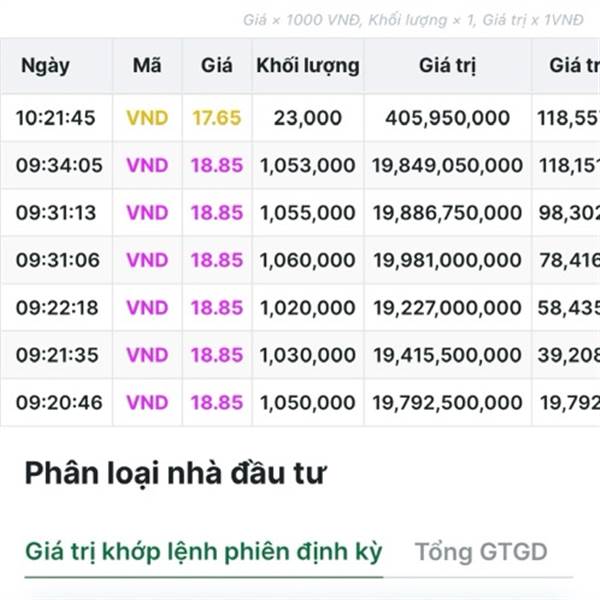Click the Giá trị column header

pos(448,65)
